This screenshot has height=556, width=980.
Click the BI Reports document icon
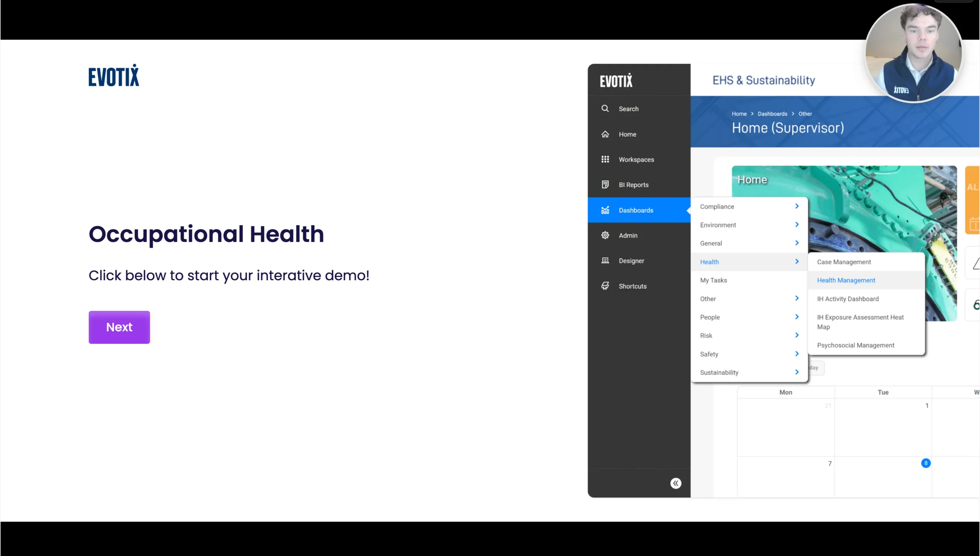[x=605, y=185]
